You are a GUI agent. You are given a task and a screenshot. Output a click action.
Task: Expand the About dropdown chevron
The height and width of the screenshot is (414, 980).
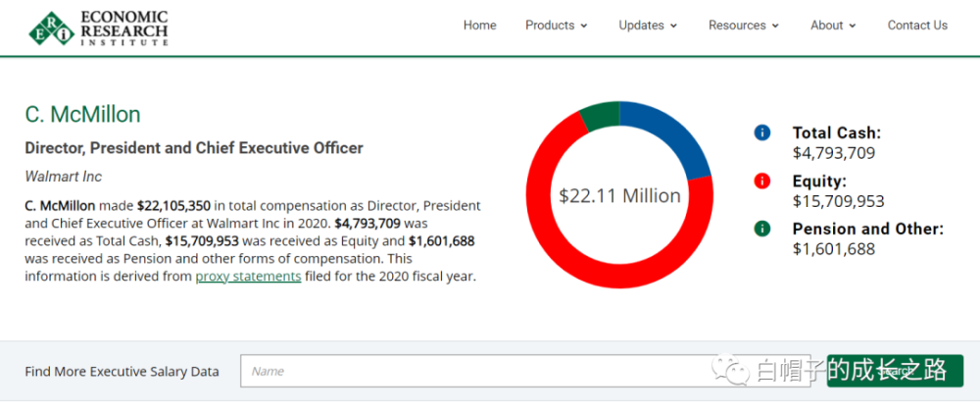852,26
